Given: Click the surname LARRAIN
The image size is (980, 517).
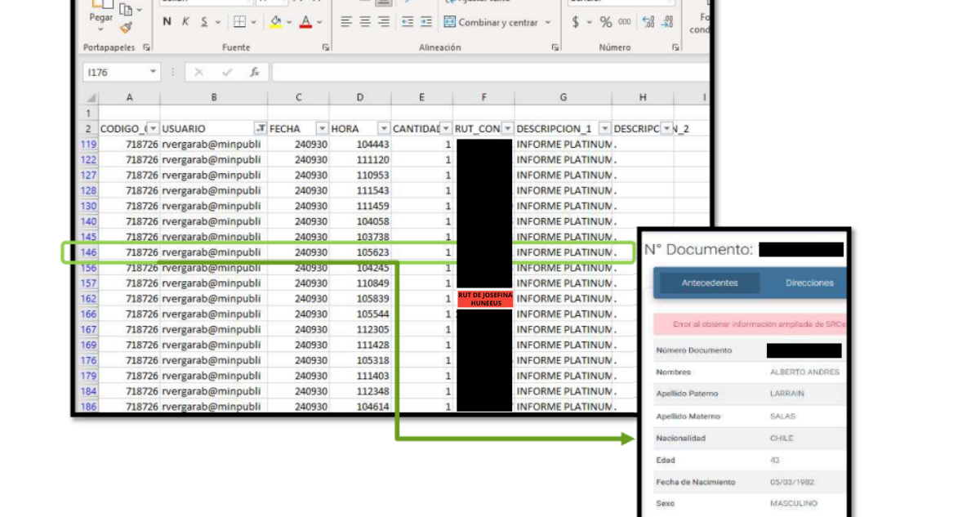Looking at the screenshot, I should pos(787,394).
